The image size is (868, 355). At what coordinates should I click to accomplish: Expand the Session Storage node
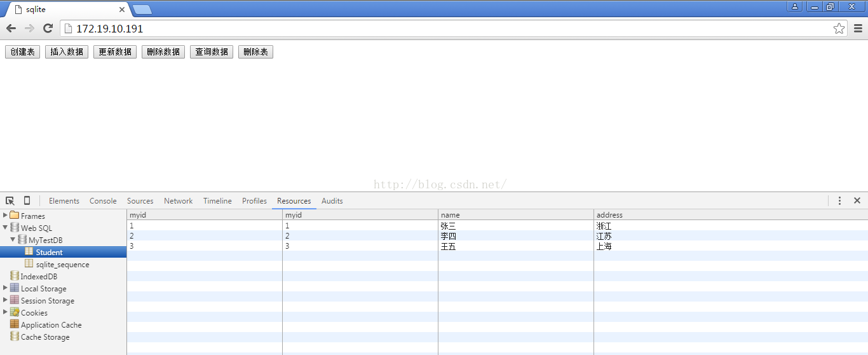click(x=6, y=300)
